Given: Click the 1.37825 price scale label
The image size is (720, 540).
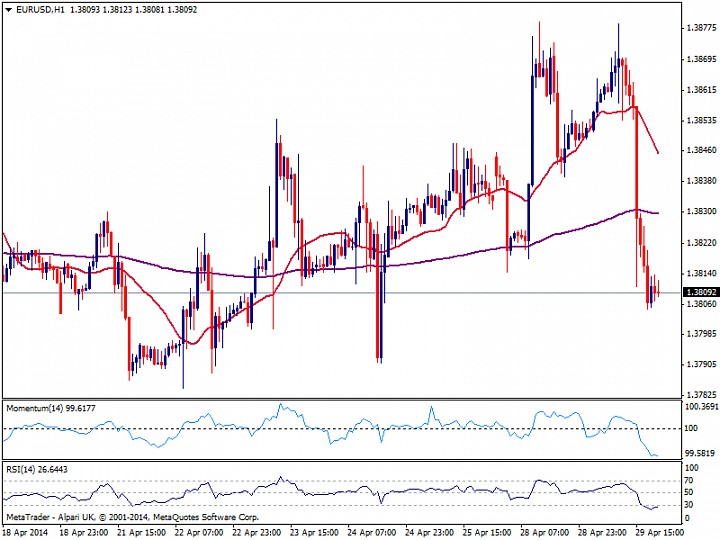Looking at the screenshot, I should coord(701,395).
